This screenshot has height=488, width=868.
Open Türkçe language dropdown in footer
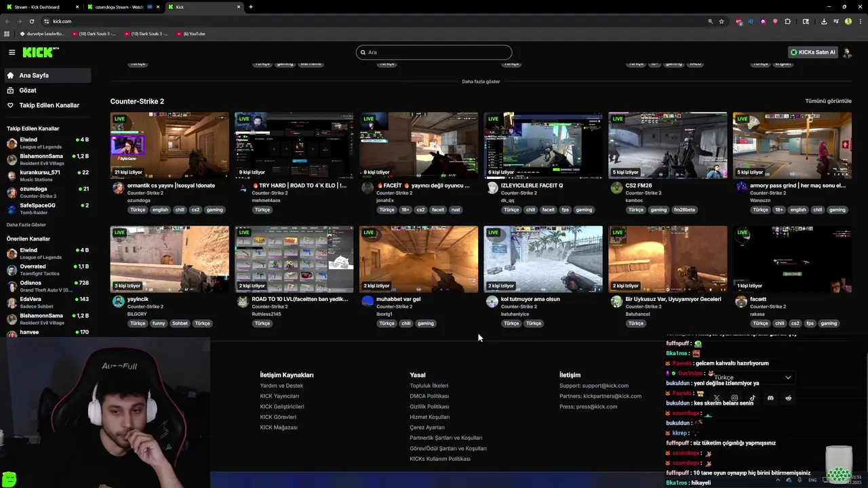point(752,377)
